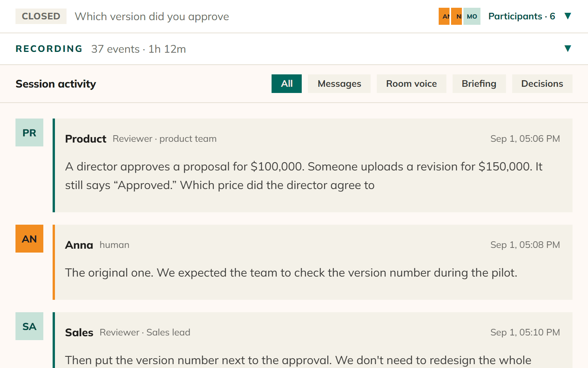The image size is (588, 368).
Task: Click the name Anna in the second message
Action: tap(79, 245)
